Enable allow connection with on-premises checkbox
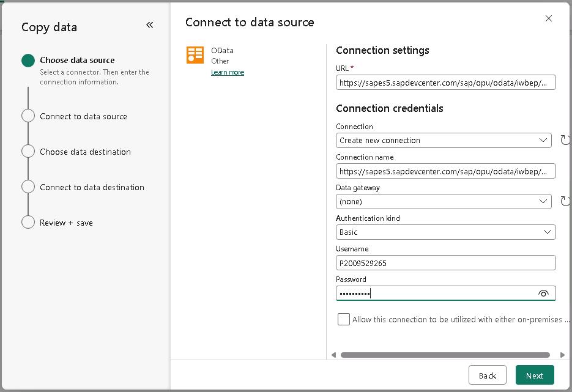The width and height of the screenshot is (572, 392). [344, 319]
